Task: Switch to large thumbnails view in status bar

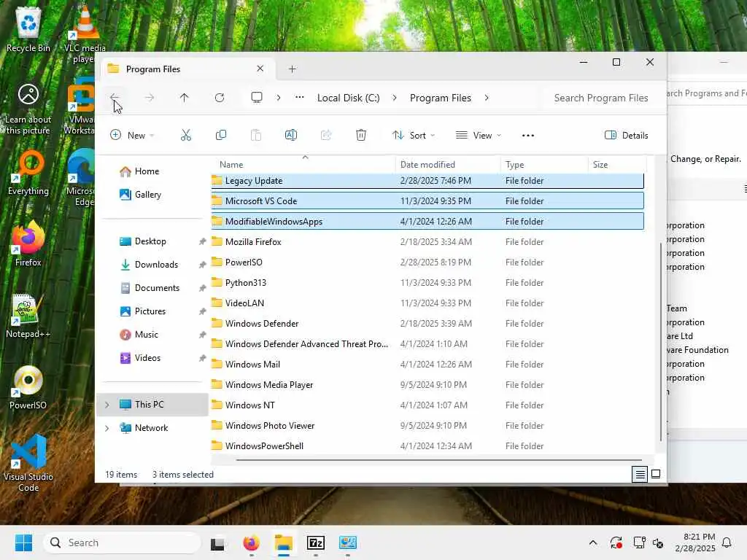Action: coord(656,474)
